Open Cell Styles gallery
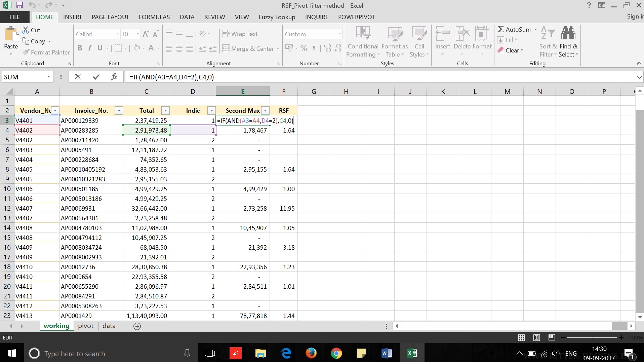644x362 pixels. [x=419, y=42]
